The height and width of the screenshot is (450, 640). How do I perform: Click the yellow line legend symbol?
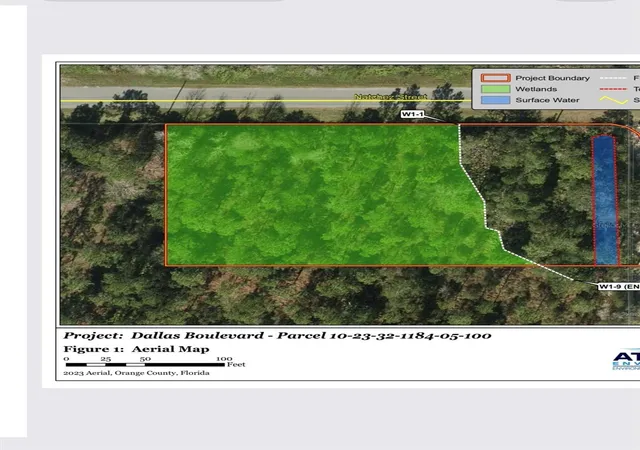pos(613,100)
